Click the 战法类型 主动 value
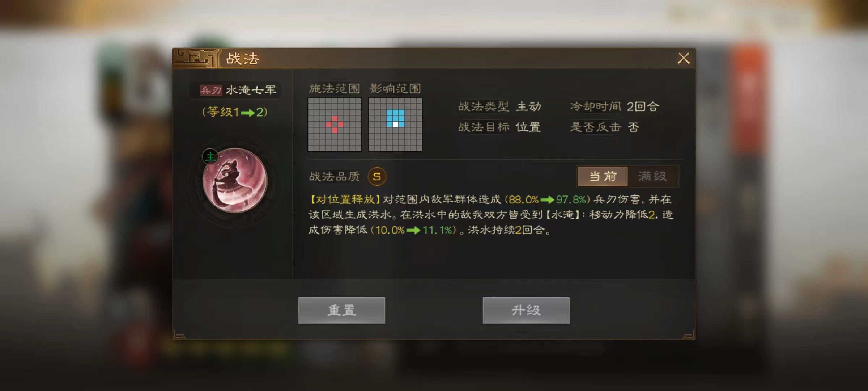The width and height of the screenshot is (868, 391). 528,106
